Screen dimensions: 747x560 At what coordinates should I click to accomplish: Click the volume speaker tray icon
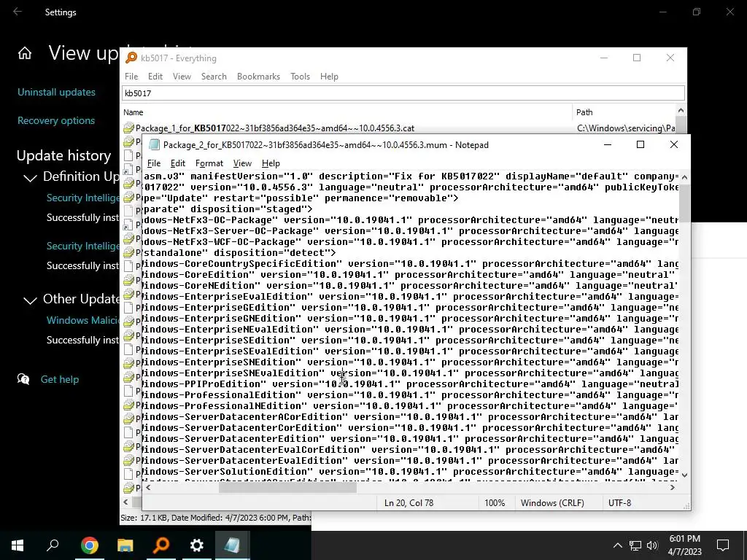point(652,545)
